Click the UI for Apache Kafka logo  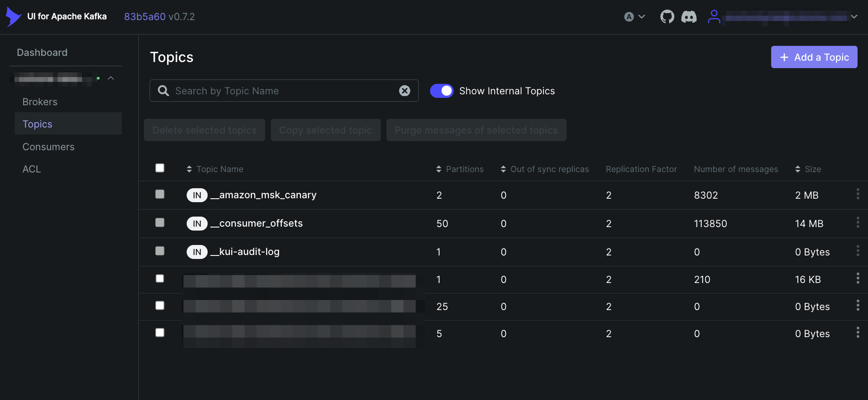(x=14, y=16)
